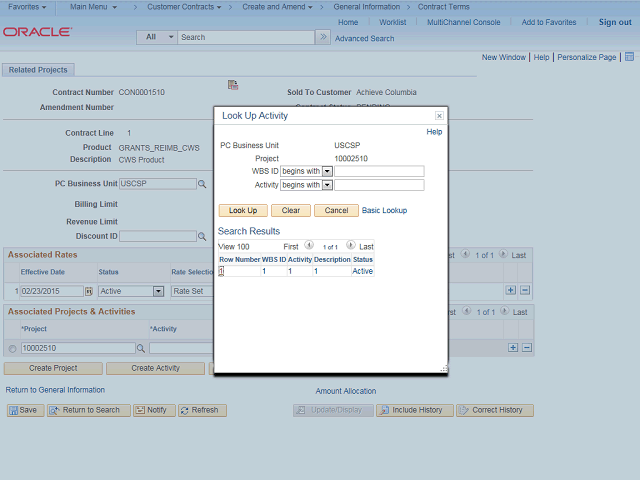640x480 pixels.
Task: Open the All search category dropdown
Action: (157, 37)
